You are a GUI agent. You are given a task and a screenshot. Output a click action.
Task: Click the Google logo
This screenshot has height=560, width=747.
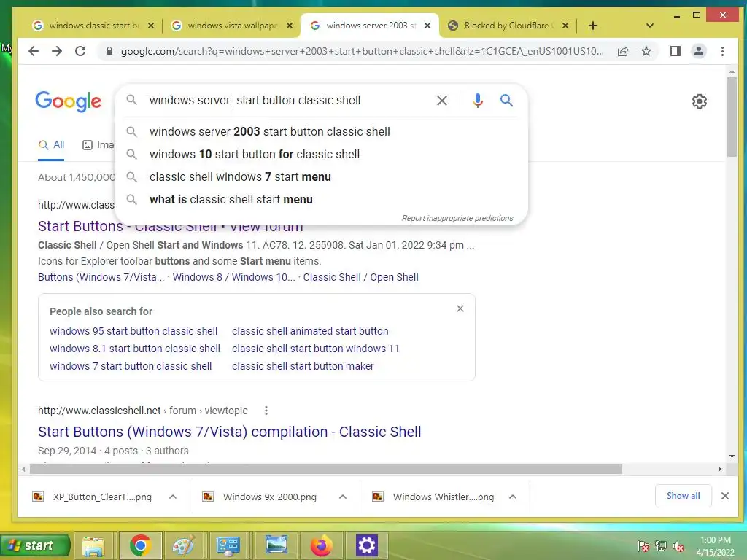68,101
